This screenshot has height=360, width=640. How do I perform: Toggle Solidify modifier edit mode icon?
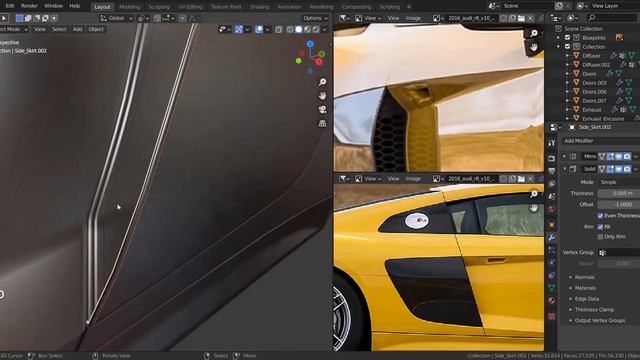click(x=610, y=169)
